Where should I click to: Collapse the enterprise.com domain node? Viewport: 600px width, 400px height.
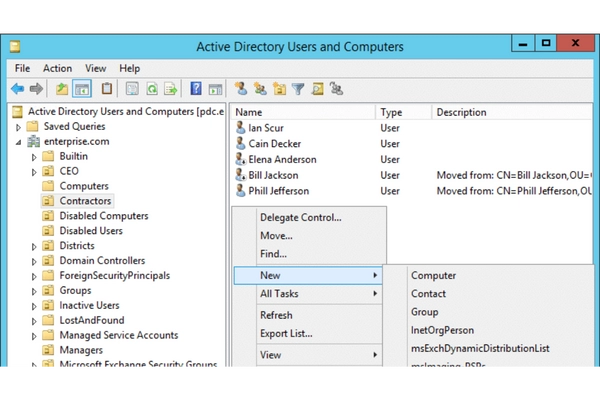(x=18, y=142)
